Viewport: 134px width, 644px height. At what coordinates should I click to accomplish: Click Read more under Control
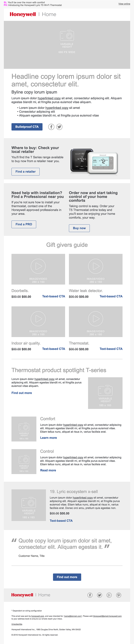pos(48,470)
